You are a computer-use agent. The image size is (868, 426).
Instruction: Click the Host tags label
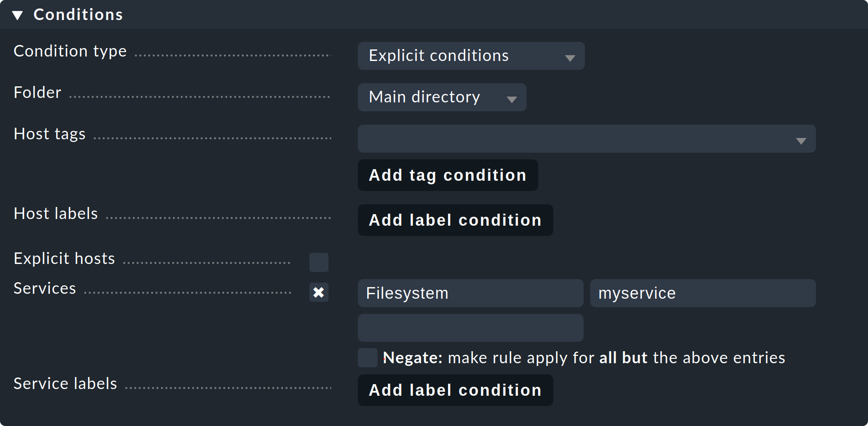(49, 134)
